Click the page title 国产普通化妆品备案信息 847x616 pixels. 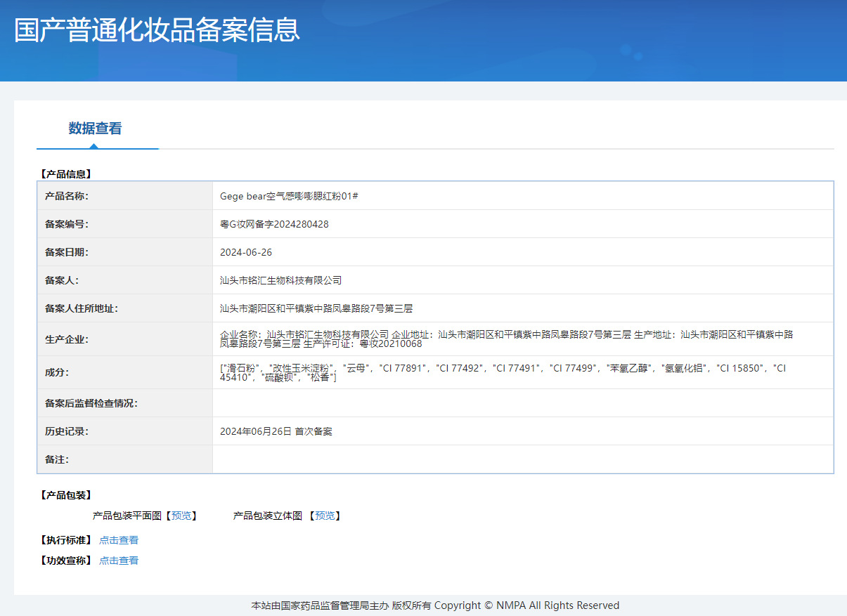click(157, 30)
